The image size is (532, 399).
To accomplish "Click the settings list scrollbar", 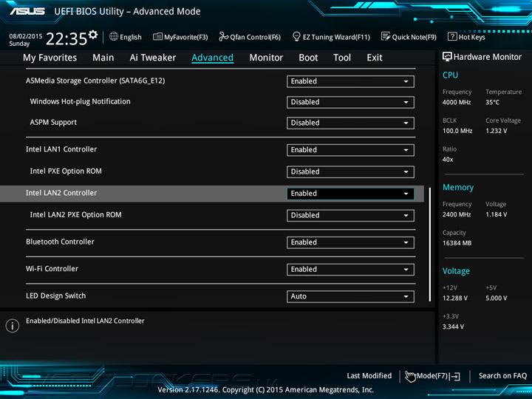I will 430,245.
